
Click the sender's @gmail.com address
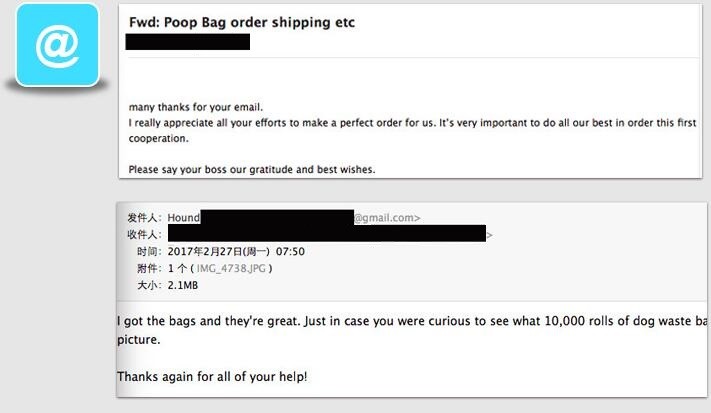[387, 217]
